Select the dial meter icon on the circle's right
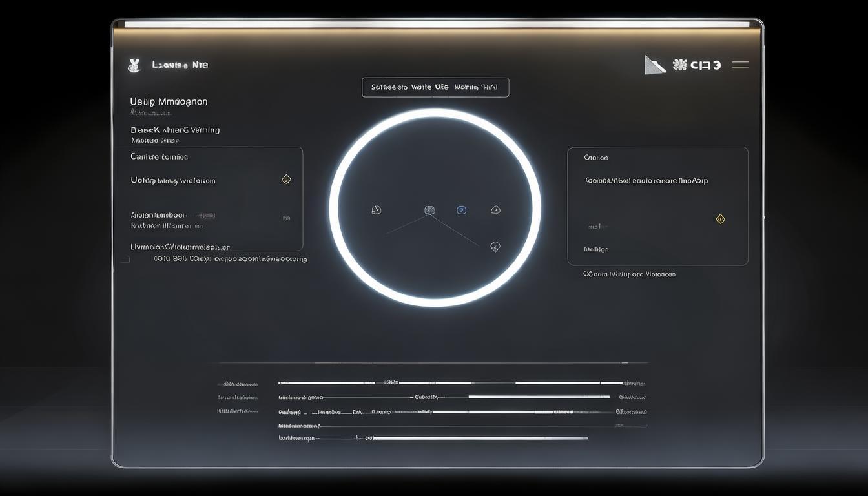The width and height of the screenshot is (868, 496). (495, 209)
